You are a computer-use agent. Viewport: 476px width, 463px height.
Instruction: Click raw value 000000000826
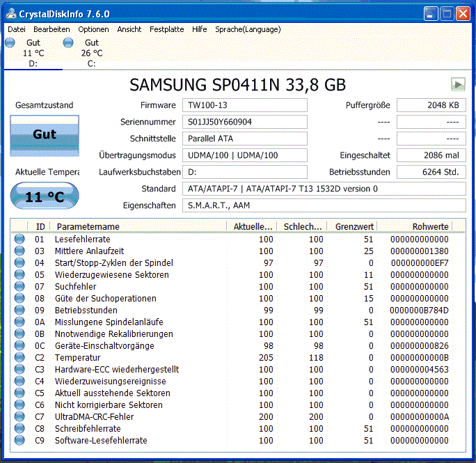point(419,346)
